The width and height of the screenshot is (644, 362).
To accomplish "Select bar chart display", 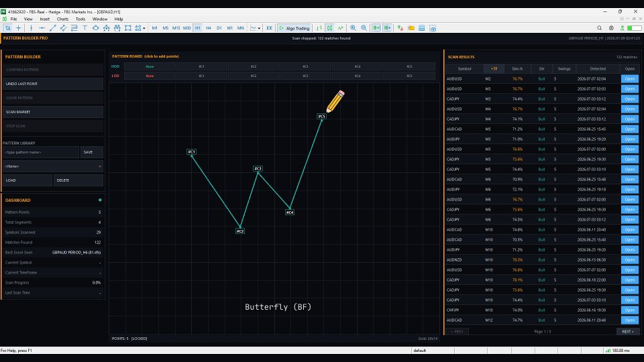I will click(319, 28).
